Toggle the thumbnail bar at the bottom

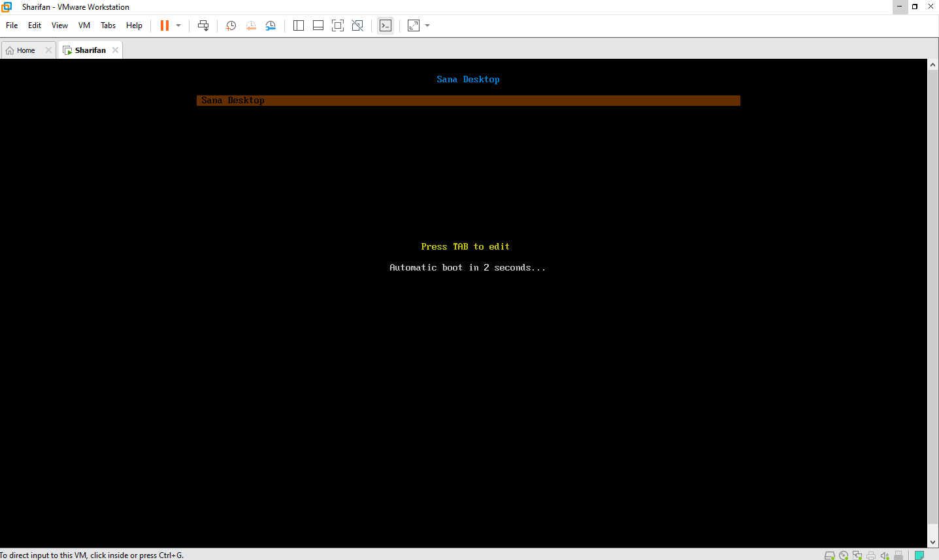pyautogui.click(x=318, y=25)
